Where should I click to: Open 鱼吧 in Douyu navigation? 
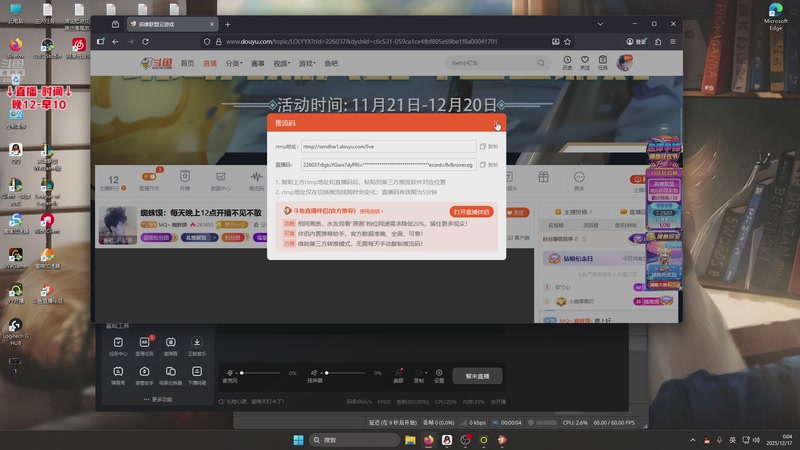coord(331,63)
